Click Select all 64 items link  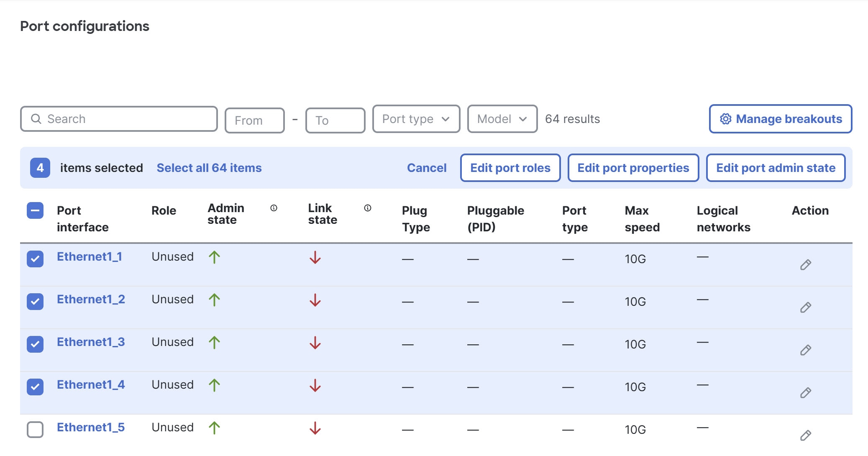[x=209, y=168]
